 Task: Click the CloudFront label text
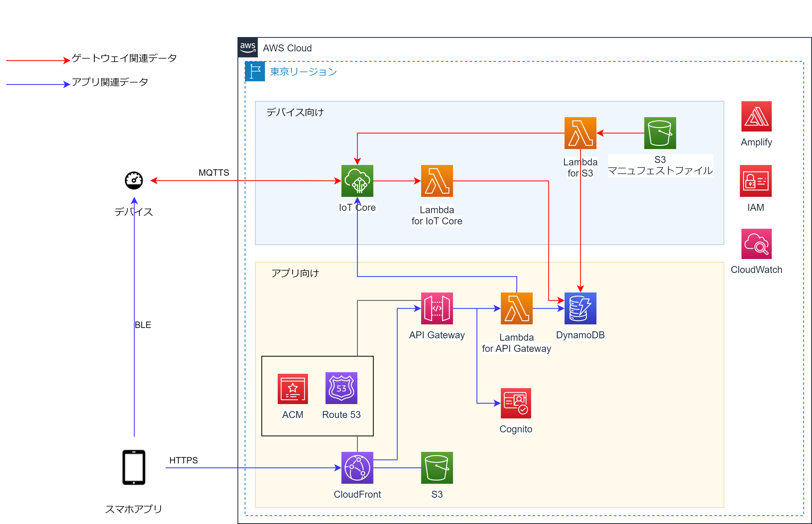(x=357, y=494)
